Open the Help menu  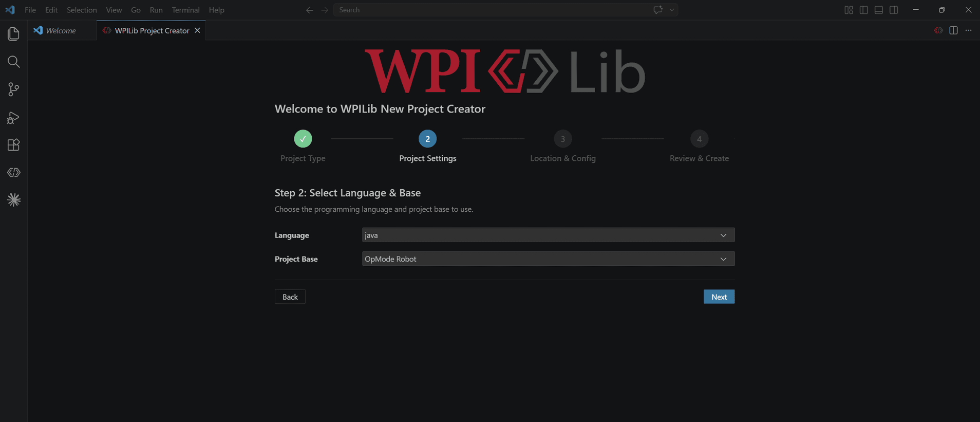[216, 10]
